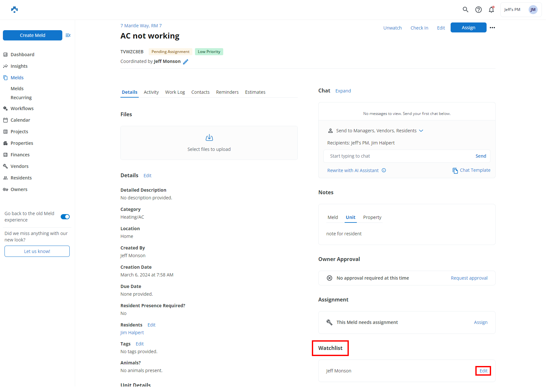This screenshot has width=546, height=392.
Task: Open Dashboard from the sidebar
Action: (22, 54)
